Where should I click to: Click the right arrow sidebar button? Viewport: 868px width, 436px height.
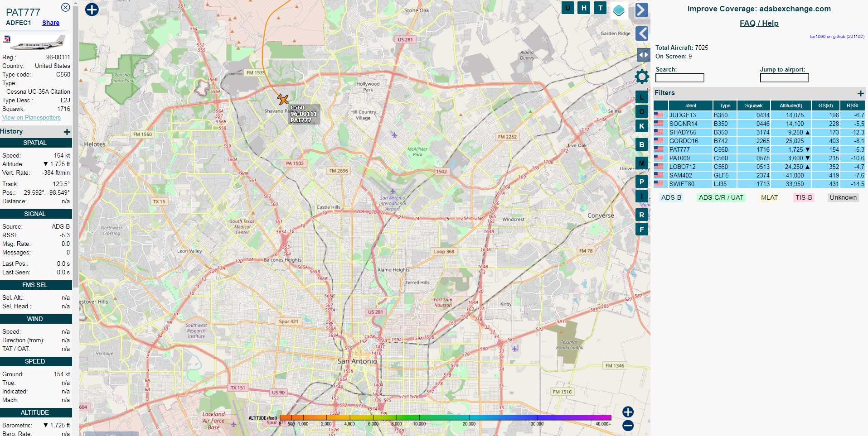[642, 10]
